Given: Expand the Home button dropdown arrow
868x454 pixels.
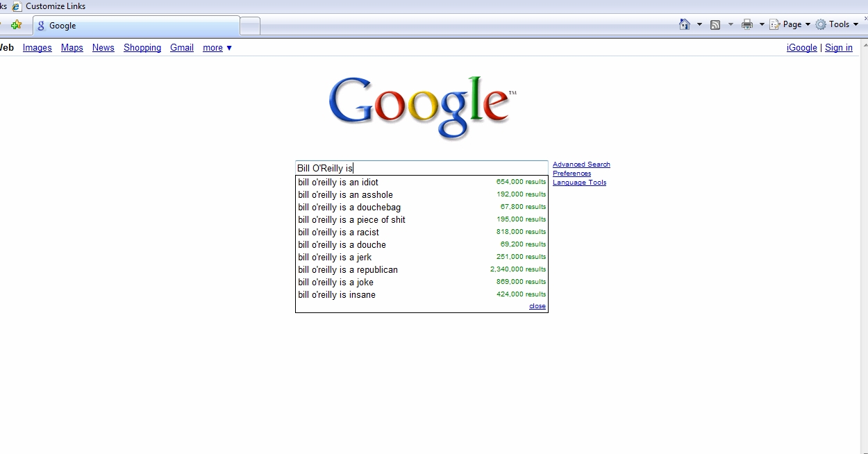Looking at the screenshot, I should tap(699, 24).
